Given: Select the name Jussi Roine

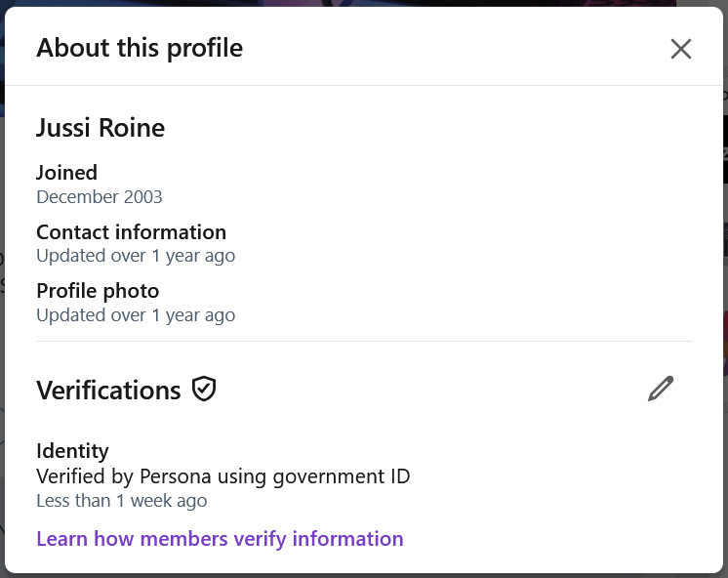Looking at the screenshot, I should 101,128.
